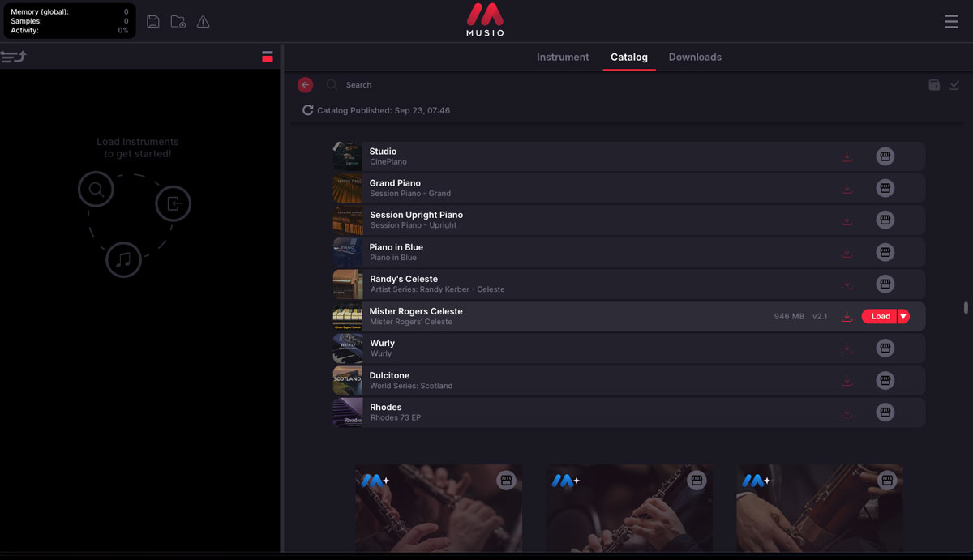Open the warning triangle alerts icon
The image size is (973, 560).
(x=203, y=22)
